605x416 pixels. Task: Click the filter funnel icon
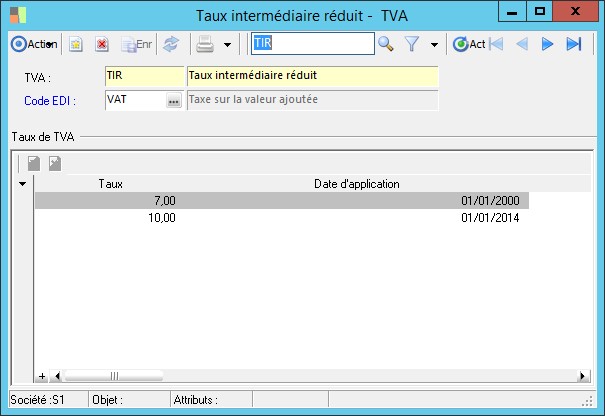coord(412,44)
